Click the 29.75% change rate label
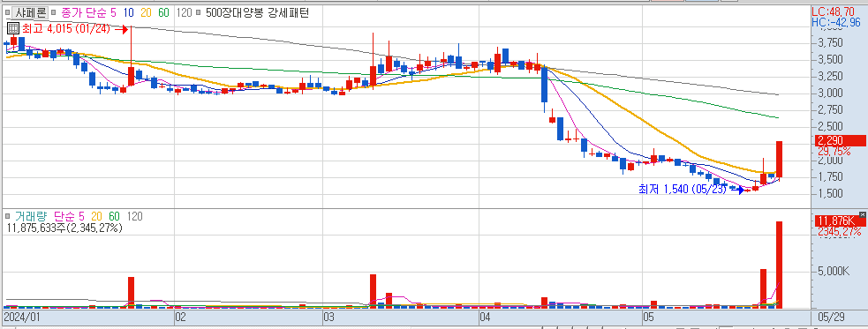 [x=834, y=151]
